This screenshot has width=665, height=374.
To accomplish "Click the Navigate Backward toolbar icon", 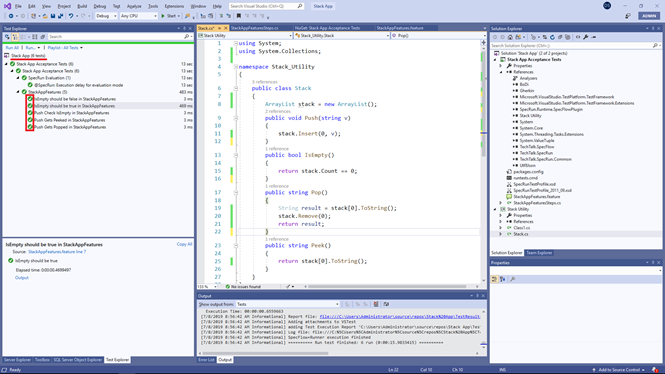I will (11, 16).
